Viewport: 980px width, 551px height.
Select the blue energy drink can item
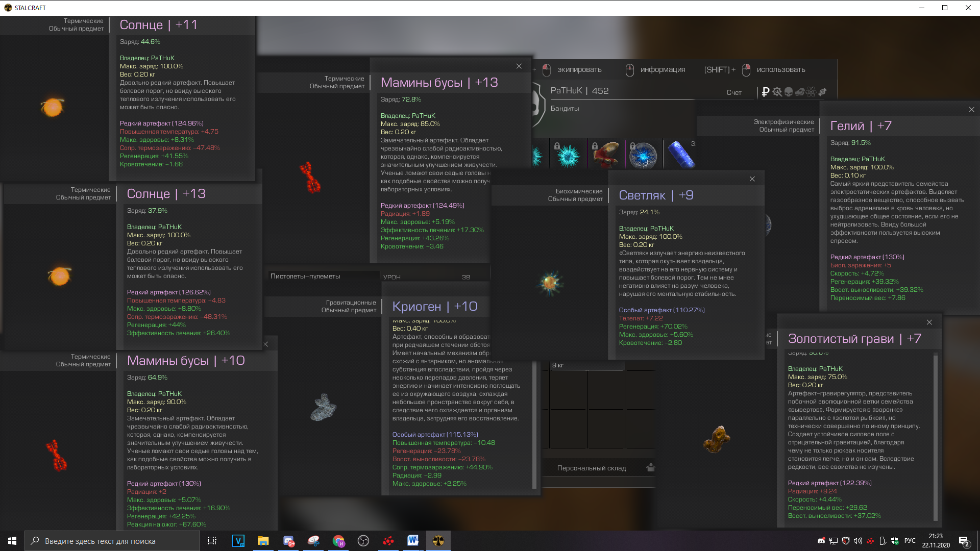pos(681,154)
